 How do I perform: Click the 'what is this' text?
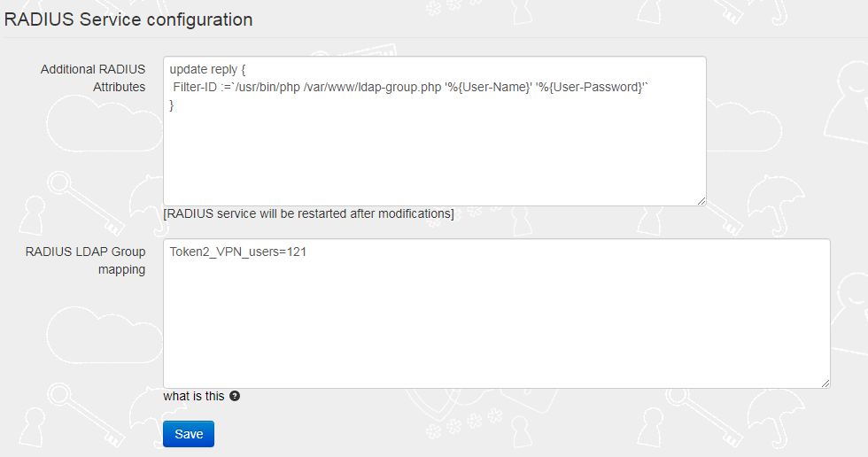194,396
